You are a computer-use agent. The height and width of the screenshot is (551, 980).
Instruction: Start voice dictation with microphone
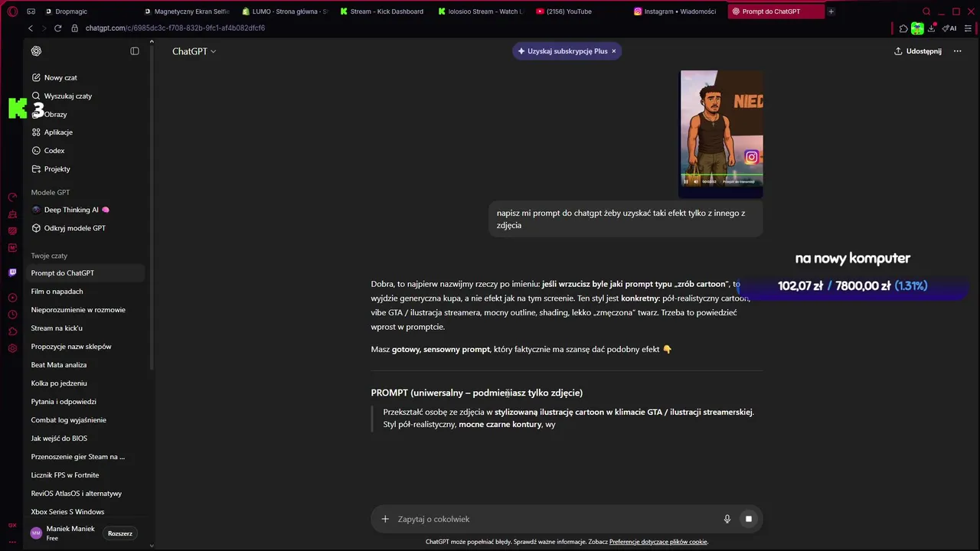(x=727, y=519)
